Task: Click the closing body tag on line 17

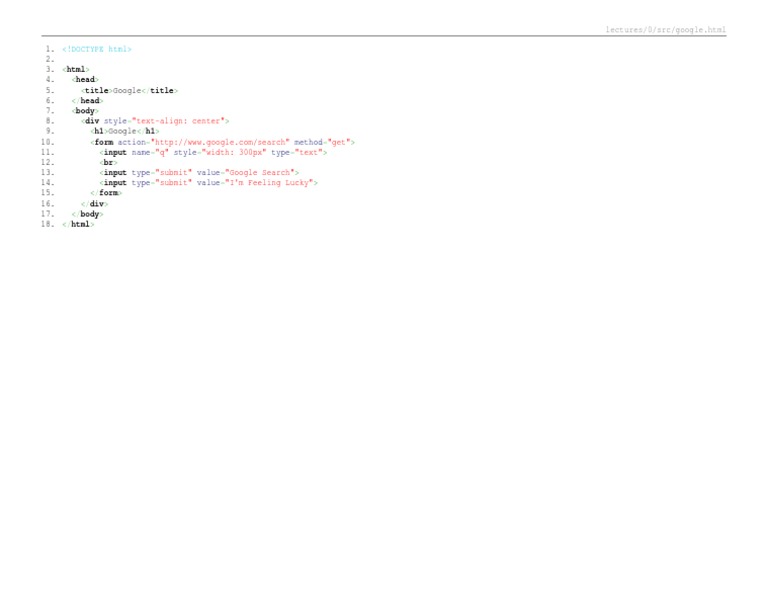Action: point(88,214)
